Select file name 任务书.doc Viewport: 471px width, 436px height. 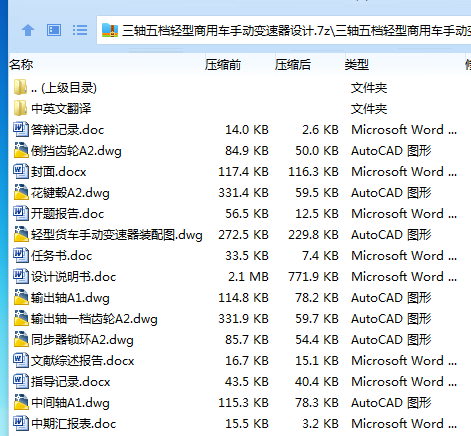coord(61,256)
